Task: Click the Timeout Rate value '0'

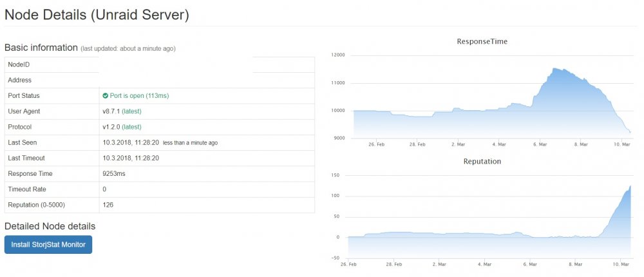Action: click(104, 189)
